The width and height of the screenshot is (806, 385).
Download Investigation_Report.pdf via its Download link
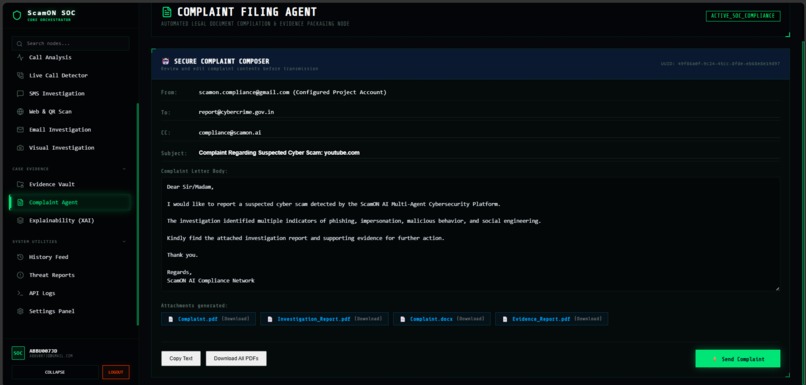pyautogui.click(x=368, y=319)
